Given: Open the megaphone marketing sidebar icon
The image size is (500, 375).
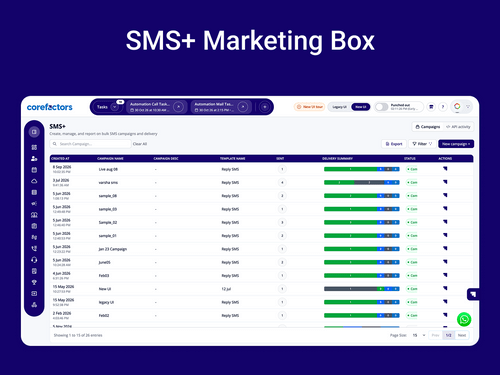Looking at the screenshot, I should tap(34, 203).
